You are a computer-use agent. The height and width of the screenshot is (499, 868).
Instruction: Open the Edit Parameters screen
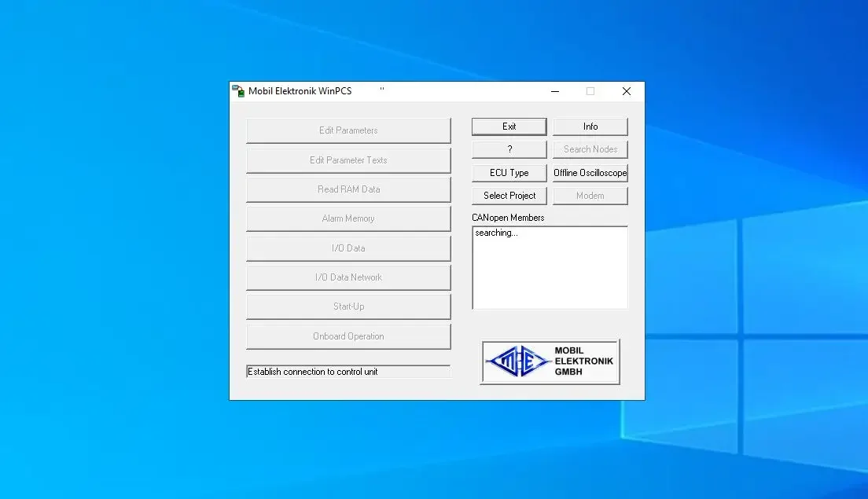click(348, 130)
